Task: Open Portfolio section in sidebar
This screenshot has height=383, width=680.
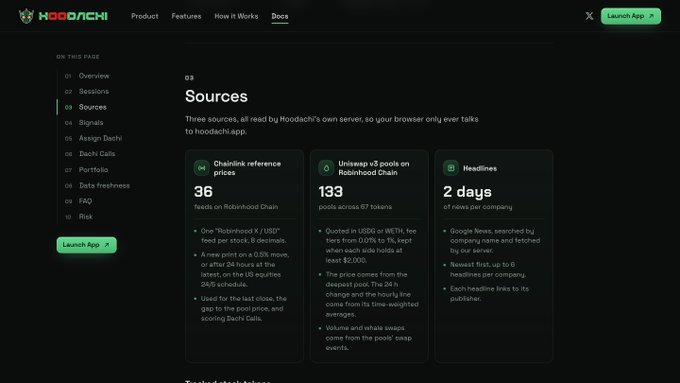Action: tap(93, 170)
